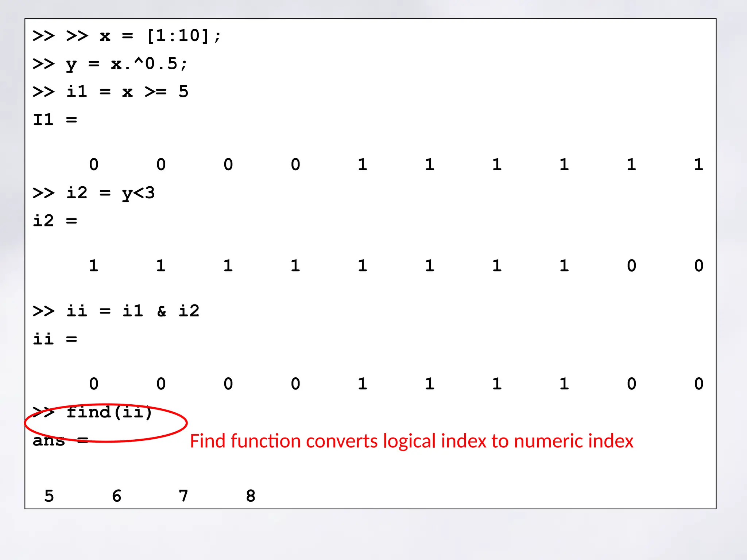Click the 'i2 =' output label
This screenshot has height=560, width=747.
click(55, 221)
